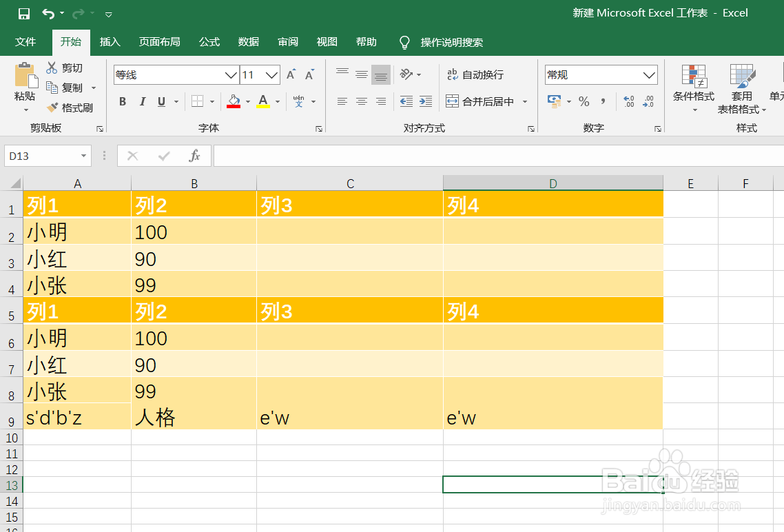Open the 文件 menu

click(x=25, y=42)
